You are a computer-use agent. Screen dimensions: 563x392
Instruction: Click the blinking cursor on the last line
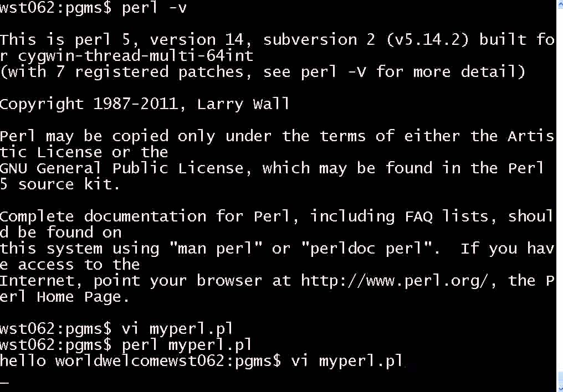point(5,381)
